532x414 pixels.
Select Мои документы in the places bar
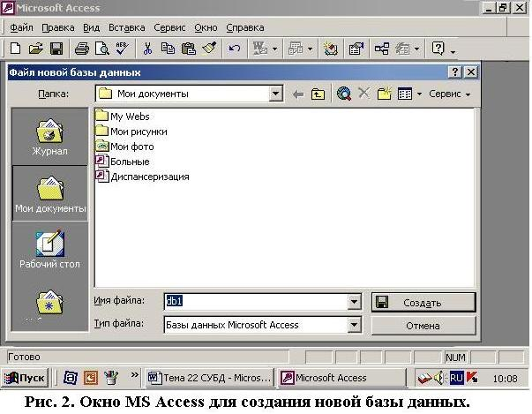click(50, 194)
